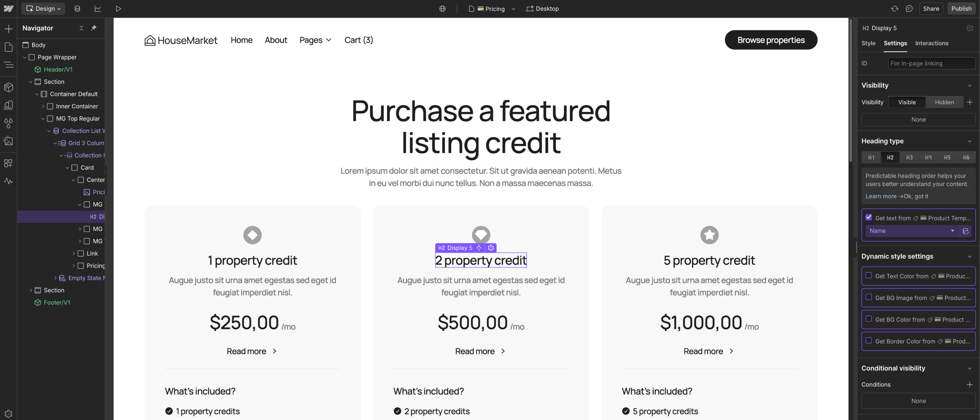
Task: Open the Audit panel icon
Action: [x=9, y=181]
